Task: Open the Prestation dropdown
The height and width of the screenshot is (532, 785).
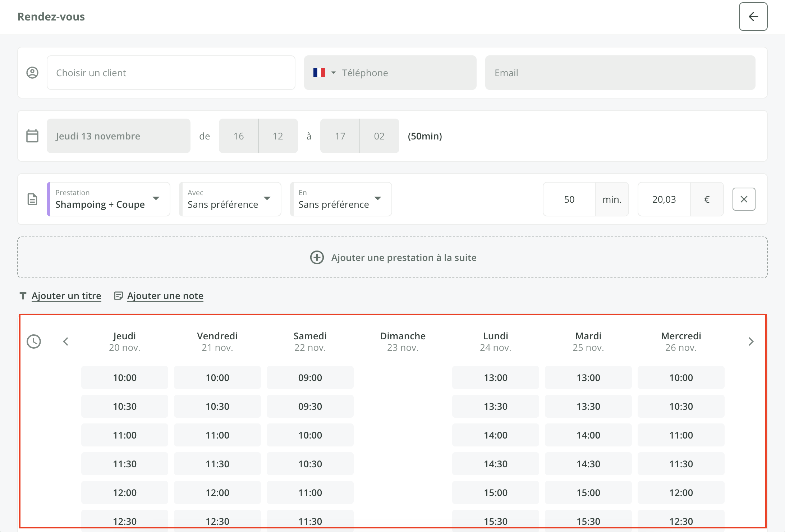Action: click(x=109, y=199)
